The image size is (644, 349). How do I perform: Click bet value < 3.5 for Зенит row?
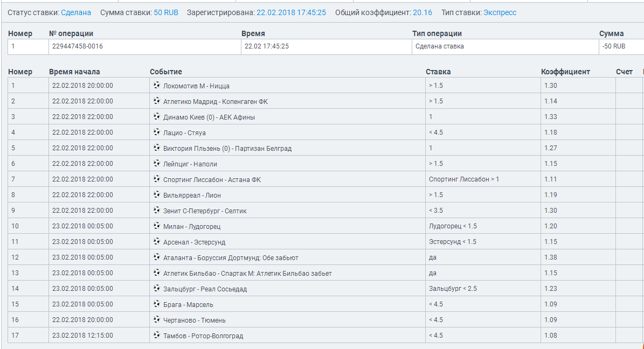tap(436, 211)
